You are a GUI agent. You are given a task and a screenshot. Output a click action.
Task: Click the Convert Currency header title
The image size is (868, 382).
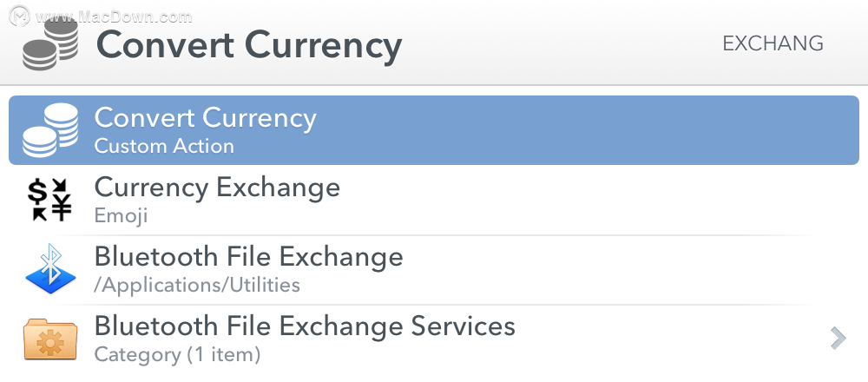[x=249, y=45]
